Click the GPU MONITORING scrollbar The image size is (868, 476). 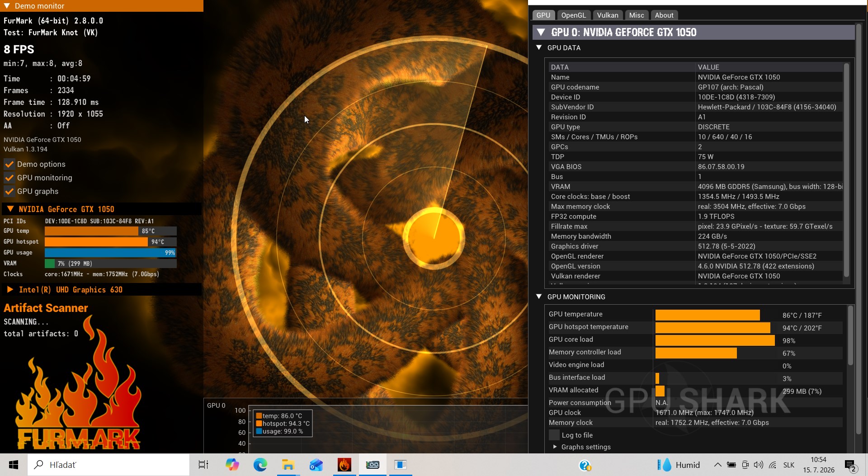(x=850, y=336)
